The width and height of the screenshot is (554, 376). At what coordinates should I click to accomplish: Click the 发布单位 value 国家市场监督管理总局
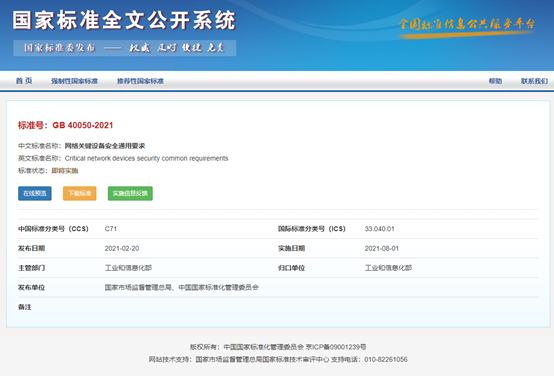pyautogui.click(x=181, y=287)
